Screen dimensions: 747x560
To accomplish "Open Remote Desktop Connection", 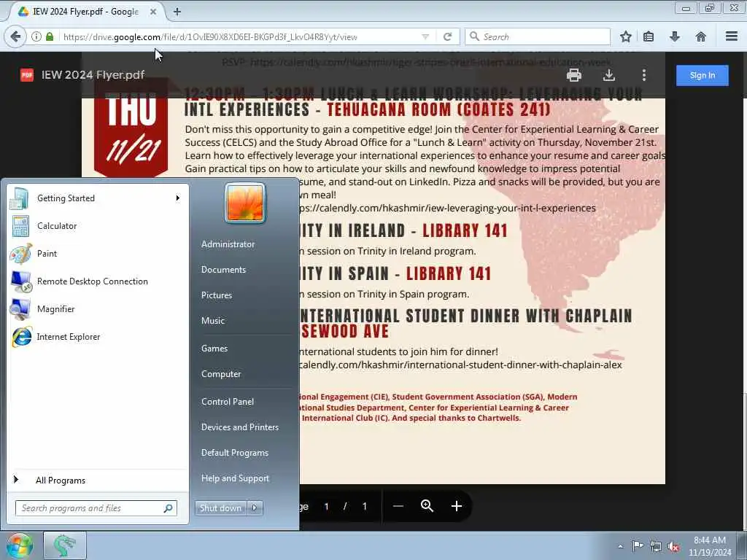I will point(96,281).
